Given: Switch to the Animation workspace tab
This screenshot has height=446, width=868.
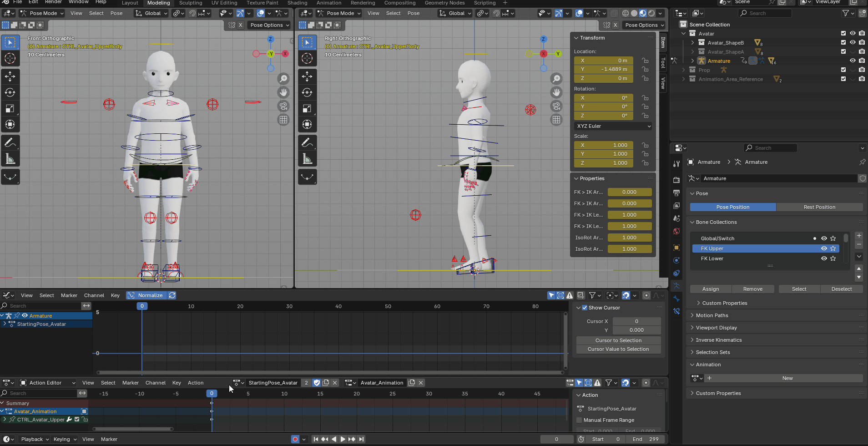Looking at the screenshot, I should point(328,3).
